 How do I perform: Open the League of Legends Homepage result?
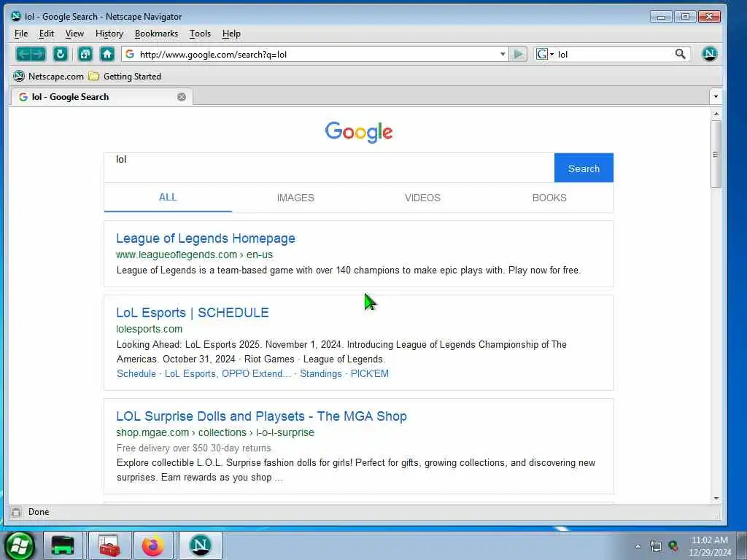(205, 238)
